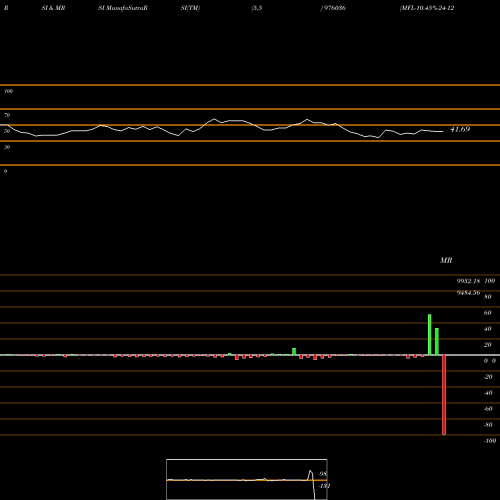Click MR axis label -60
The height and width of the screenshot is (500, 500).
(488, 409)
